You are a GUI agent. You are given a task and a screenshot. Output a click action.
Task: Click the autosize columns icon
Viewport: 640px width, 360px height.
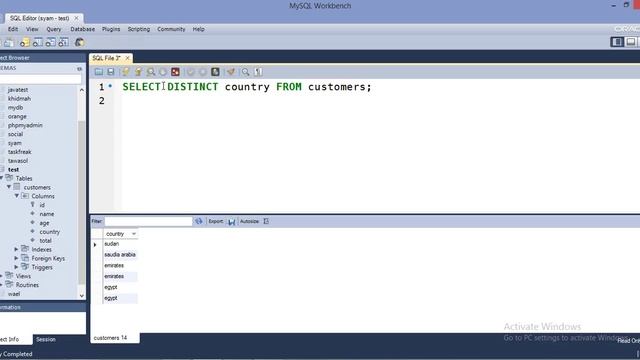pyautogui.click(x=266, y=221)
